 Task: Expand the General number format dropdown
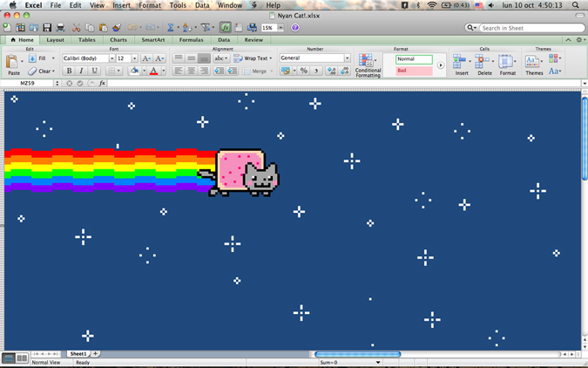pos(347,58)
